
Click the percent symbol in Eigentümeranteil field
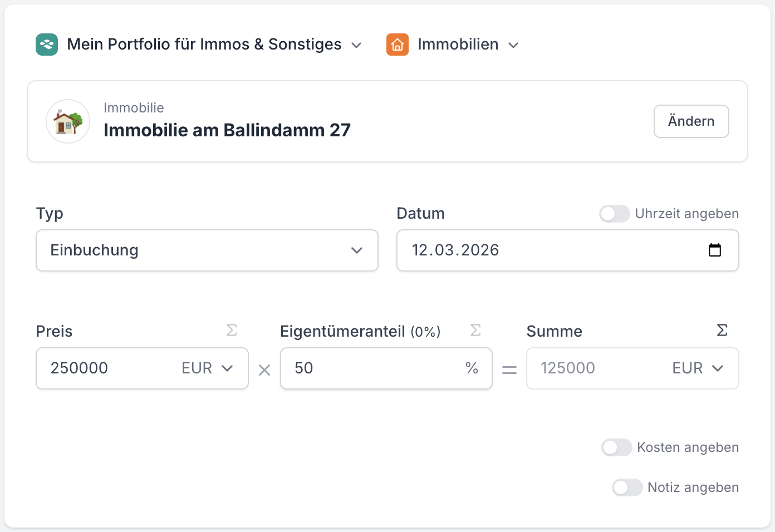click(x=472, y=368)
